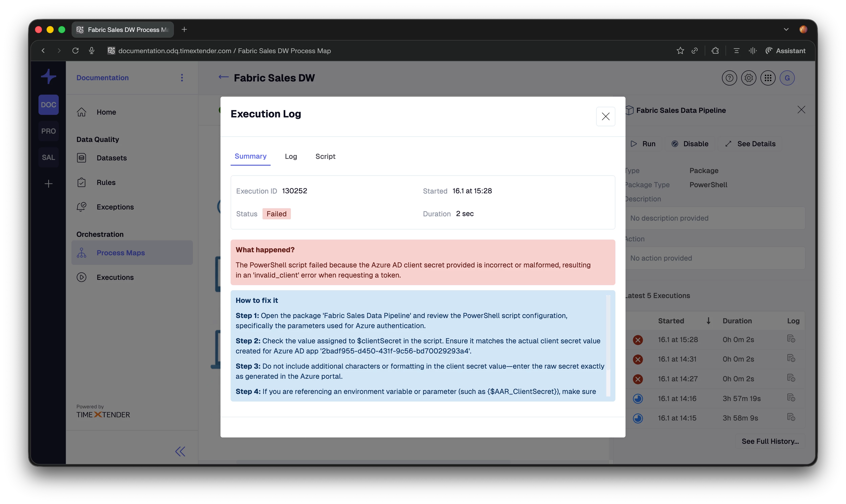Switch to the Script tab
Screen dimensions: 846x504
[x=325, y=156]
